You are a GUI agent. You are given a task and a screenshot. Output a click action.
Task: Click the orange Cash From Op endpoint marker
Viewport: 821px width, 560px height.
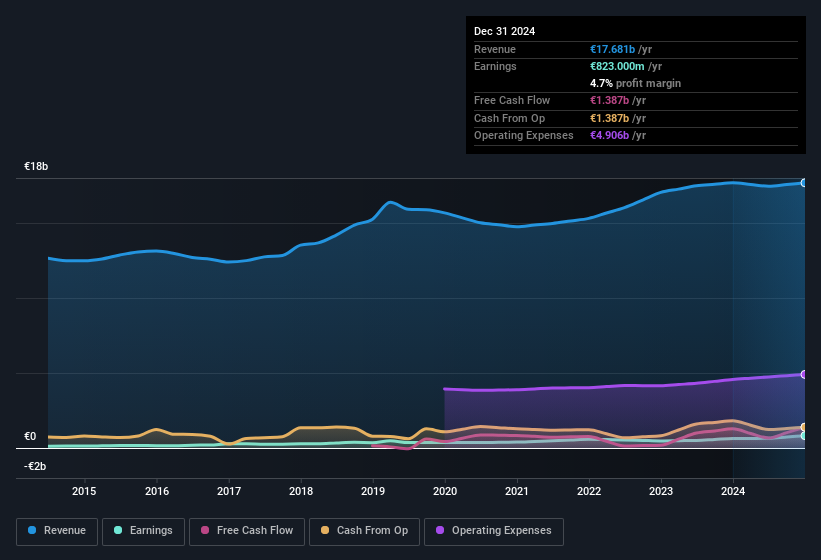[x=804, y=427]
